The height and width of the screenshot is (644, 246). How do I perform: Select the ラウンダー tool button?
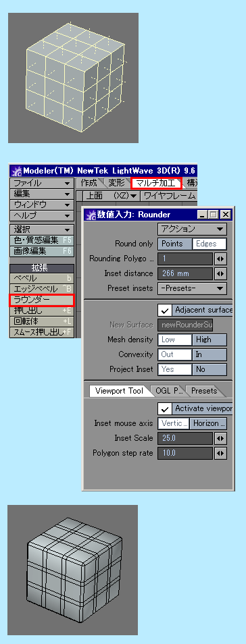click(x=41, y=300)
